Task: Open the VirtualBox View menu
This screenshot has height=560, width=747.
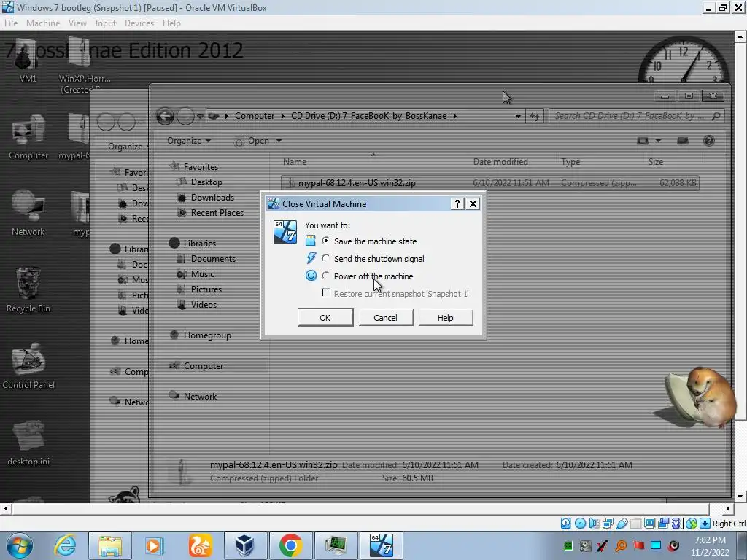Action: [x=77, y=23]
